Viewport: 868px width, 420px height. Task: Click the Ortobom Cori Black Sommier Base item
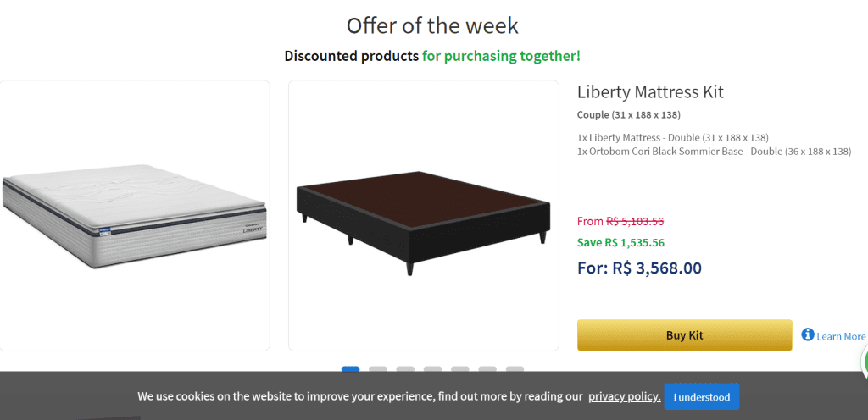(x=714, y=152)
